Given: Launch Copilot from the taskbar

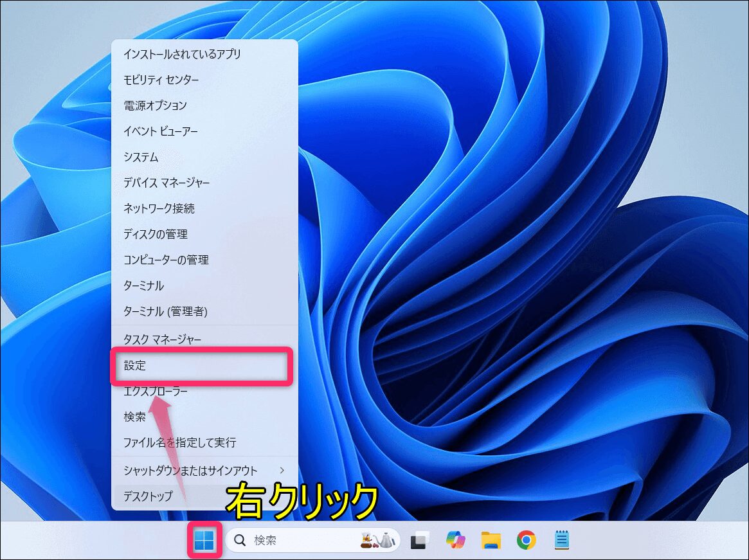Looking at the screenshot, I should [455, 541].
